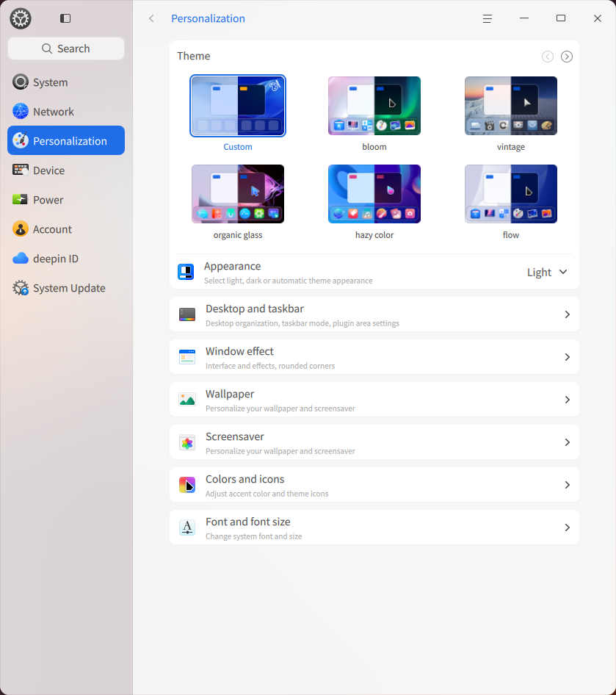The height and width of the screenshot is (695, 616).
Task: Click the Screensaver flower icon
Action: point(187,442)
